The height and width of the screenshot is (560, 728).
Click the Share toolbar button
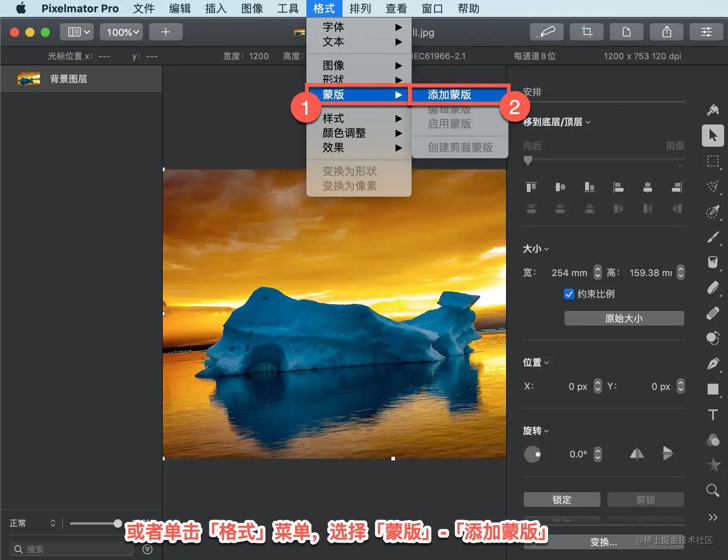click(666, 32)
